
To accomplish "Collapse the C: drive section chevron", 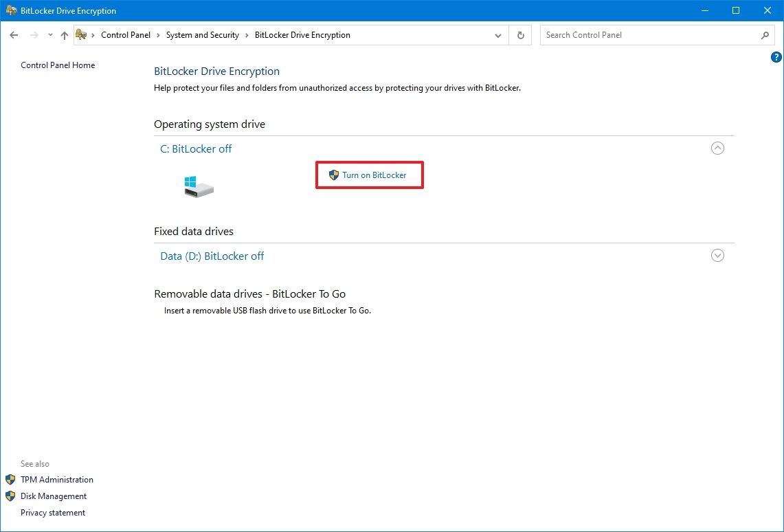I will pyautogui.click(x=717, y=148).
